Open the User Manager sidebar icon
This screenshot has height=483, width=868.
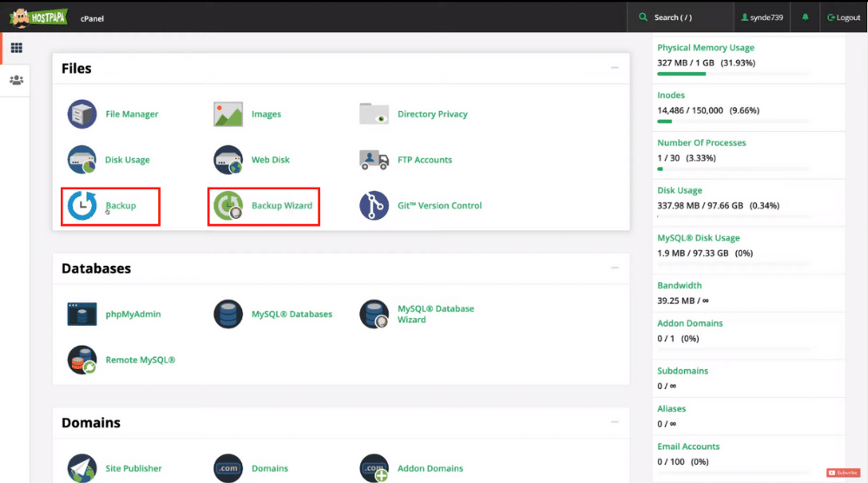click(16, 80)
